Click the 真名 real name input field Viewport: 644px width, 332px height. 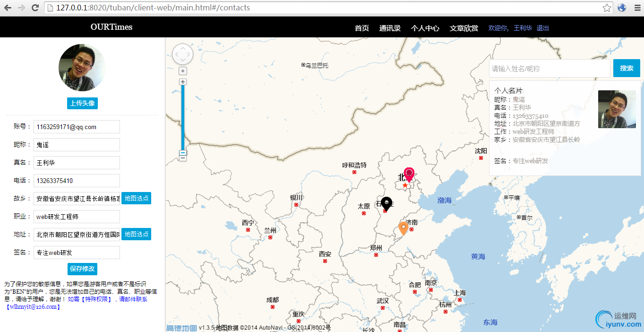click(77, 163)
